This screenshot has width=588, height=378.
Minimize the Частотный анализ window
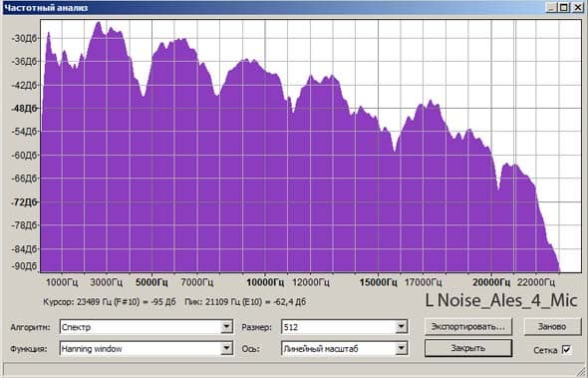551,7
